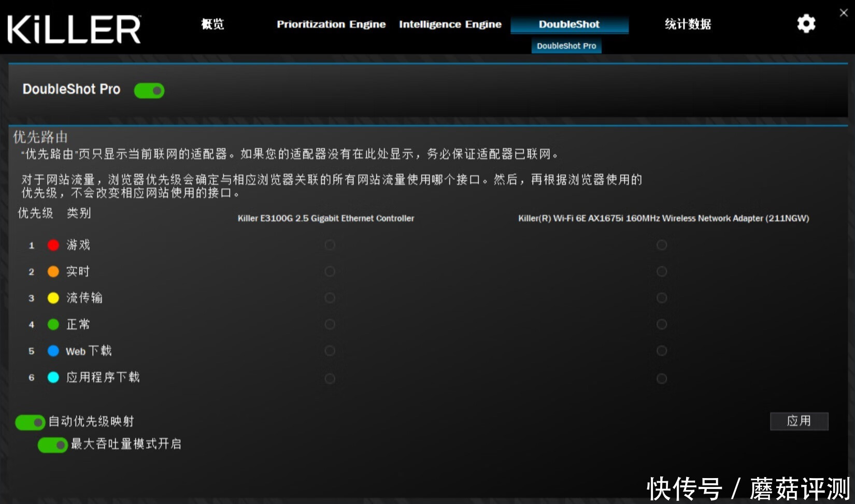Assign 实时 to Killer E3100G Ethernet
Screen dimensions: 855x504
pos(330,271)
